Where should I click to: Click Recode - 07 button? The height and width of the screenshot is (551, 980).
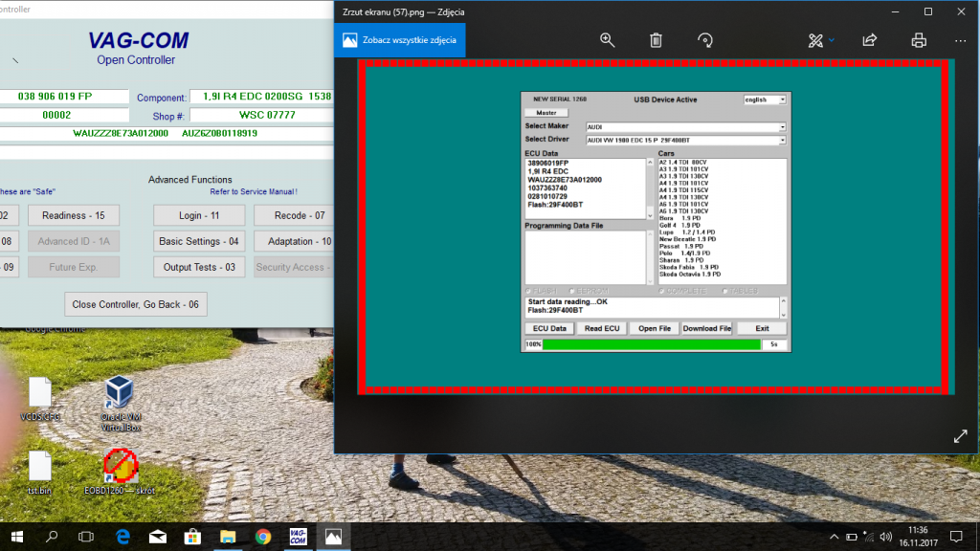[294, 215]
